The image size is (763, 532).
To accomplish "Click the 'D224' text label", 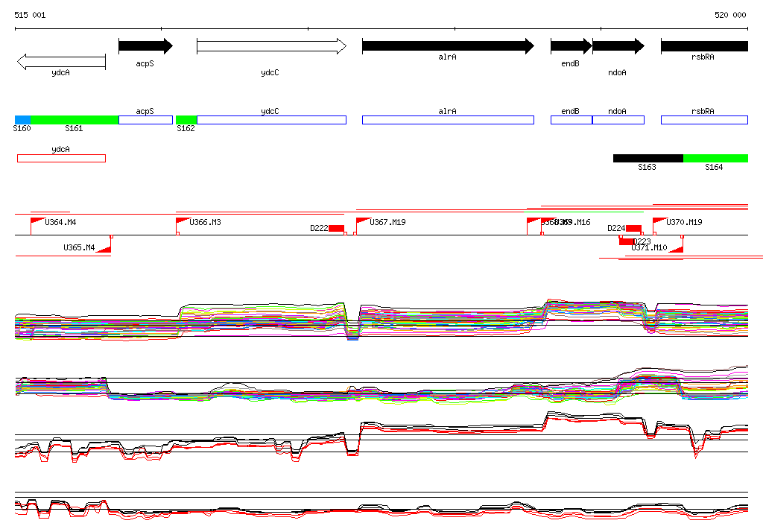I will click(616, 228).
